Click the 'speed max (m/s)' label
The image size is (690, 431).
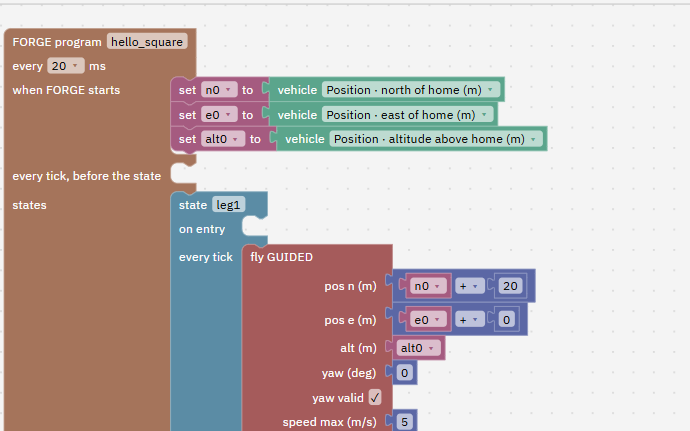pyautogui.click(x=330, y=422)
